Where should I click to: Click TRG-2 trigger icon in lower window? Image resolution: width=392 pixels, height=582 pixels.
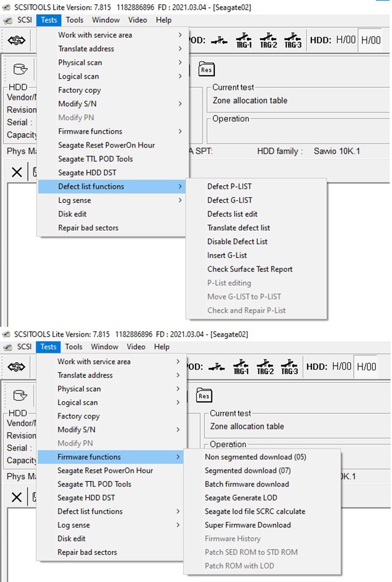[x=265, y=367]
